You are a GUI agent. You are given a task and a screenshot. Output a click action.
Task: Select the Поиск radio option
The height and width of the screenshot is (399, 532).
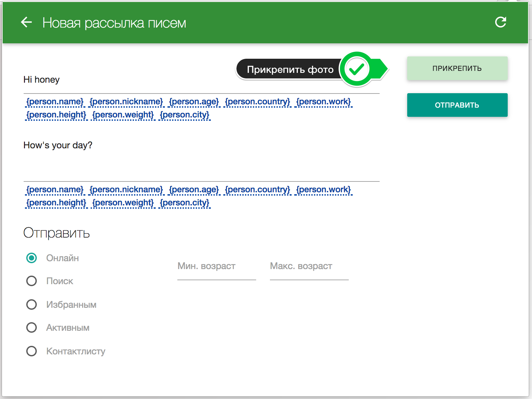[32, 281]
